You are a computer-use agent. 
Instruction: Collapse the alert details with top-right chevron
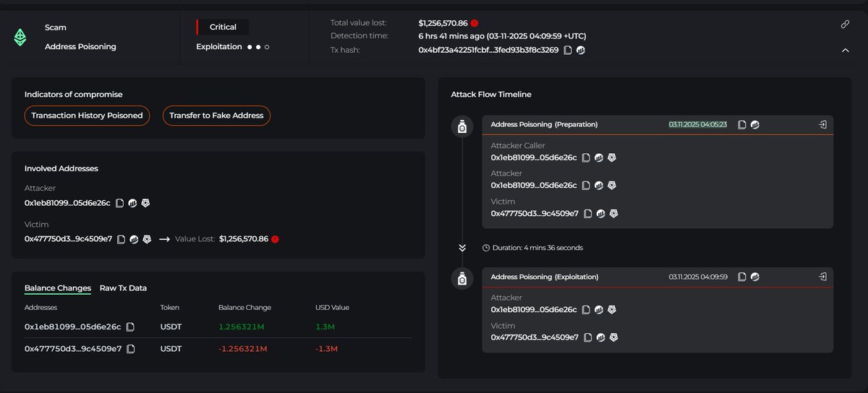click(x=844, y=51)
